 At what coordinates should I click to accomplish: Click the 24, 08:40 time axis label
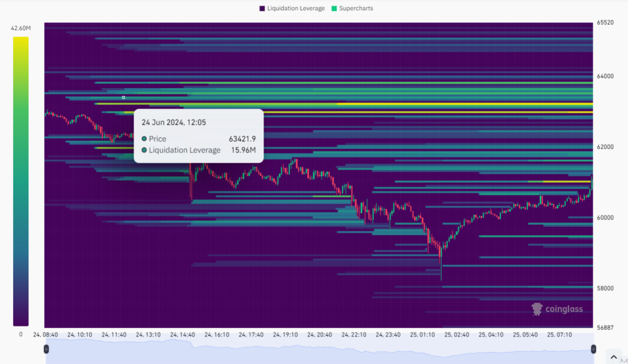46,335
